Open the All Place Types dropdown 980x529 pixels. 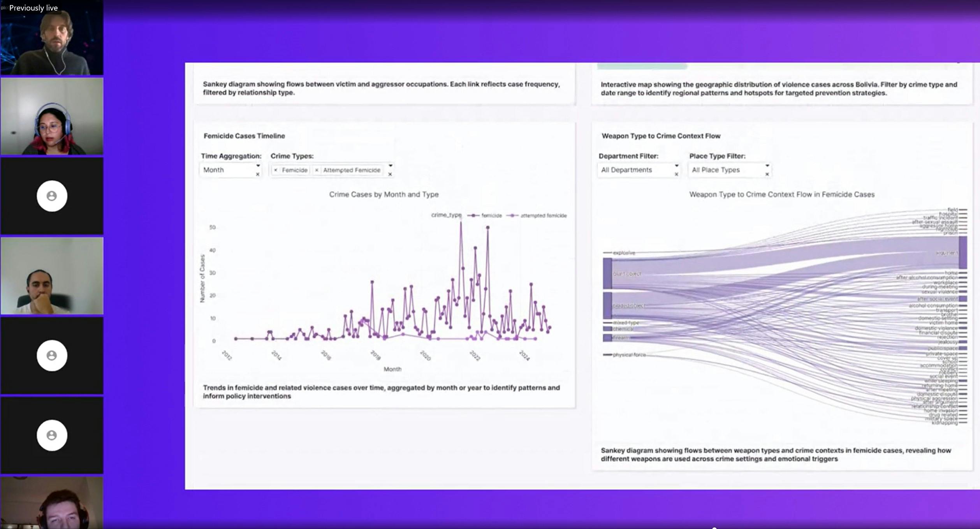coord(729,170)
